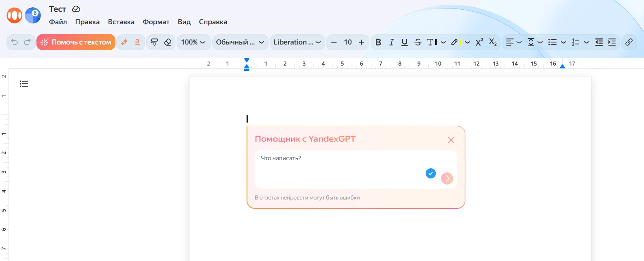Image resolution: width=644 pixels, height=261 pixels.
Task: Open the 100% zoom dropdown
Action: [x=193, y=42]
